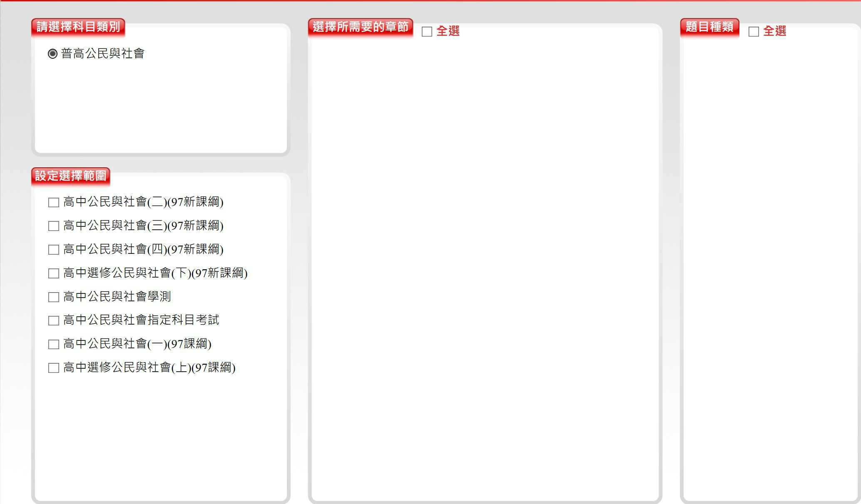The height and width of the screenshot is (504, 861).
Task: Click the 設定選擇範圍 header label
Action: coord(71,176)
